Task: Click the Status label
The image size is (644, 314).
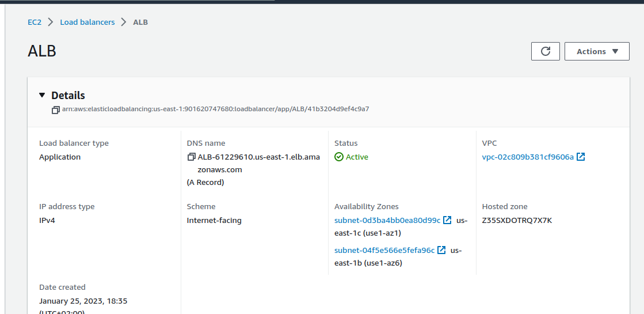Action: 346,143
